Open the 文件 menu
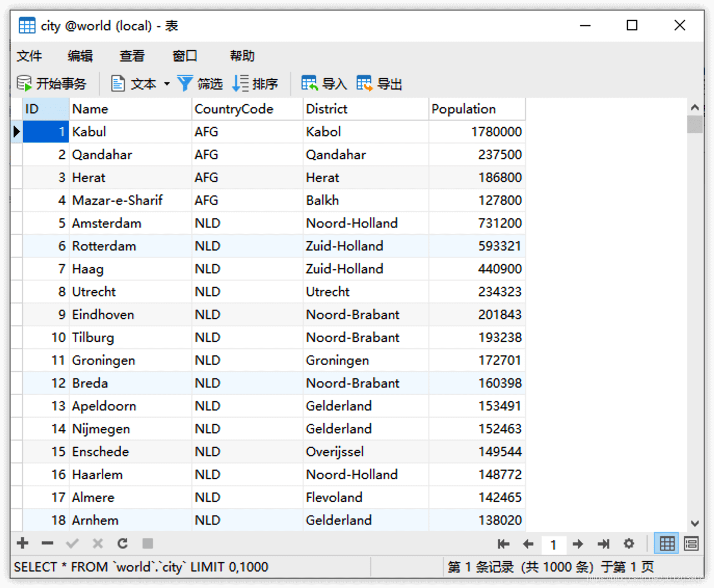 29,56
